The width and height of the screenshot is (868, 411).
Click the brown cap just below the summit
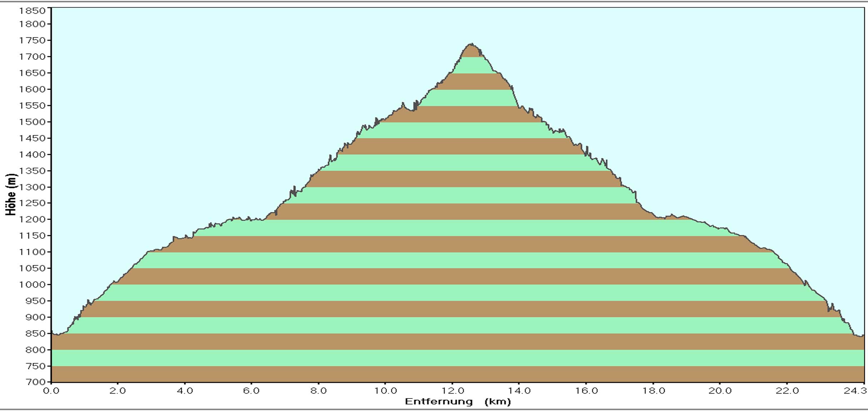coord(472,52)
